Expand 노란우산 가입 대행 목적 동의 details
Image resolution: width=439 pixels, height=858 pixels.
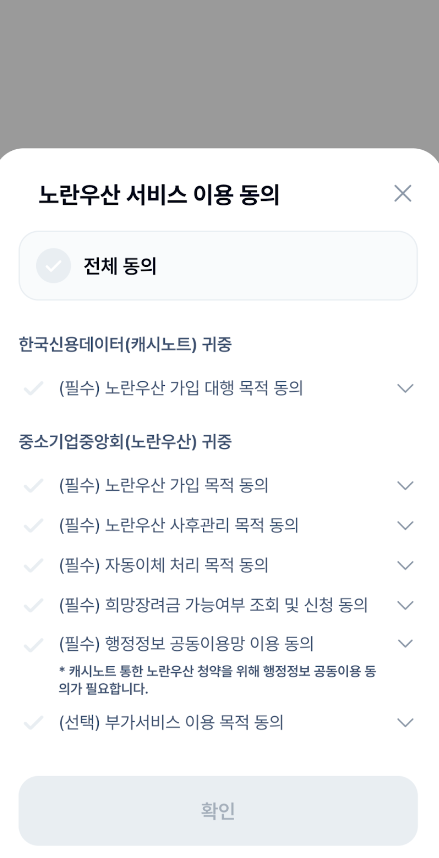click(x=405, y=389)
